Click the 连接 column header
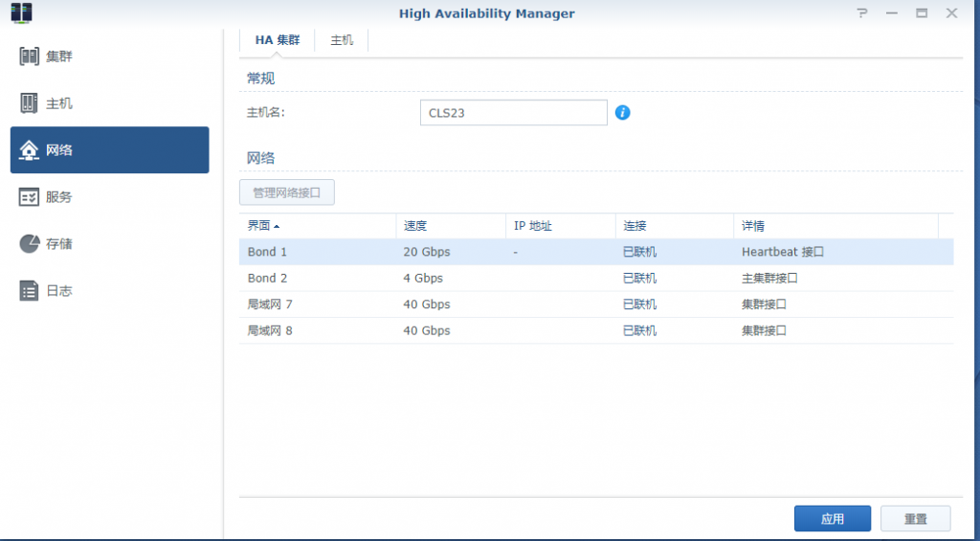Image resolution: width=980 pixels, height=541 pixels. [675, 226]
